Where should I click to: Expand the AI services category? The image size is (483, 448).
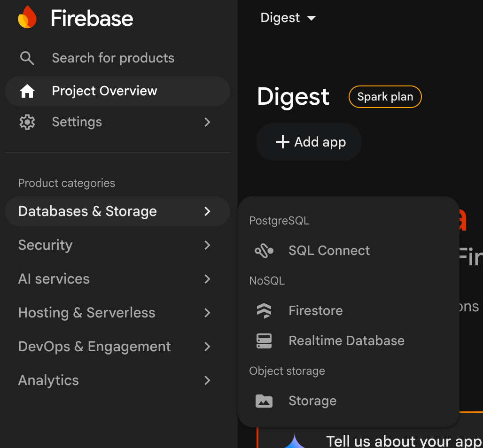click(x=117, y=279)
